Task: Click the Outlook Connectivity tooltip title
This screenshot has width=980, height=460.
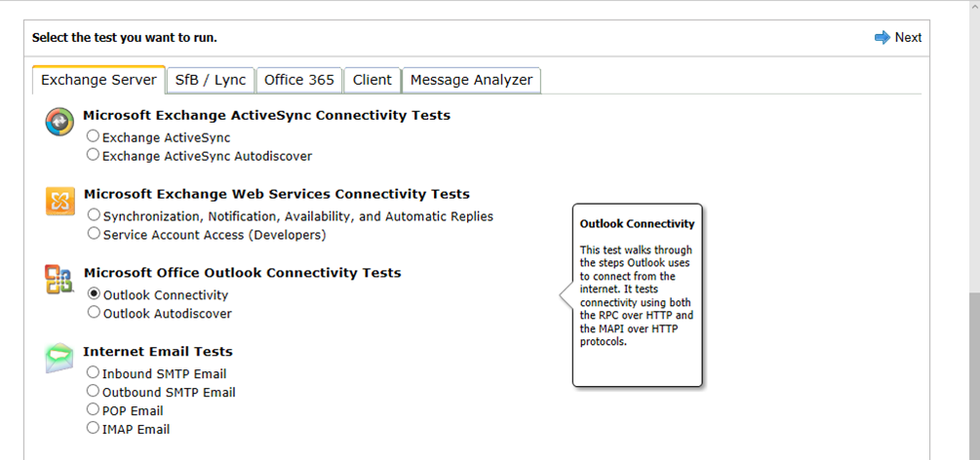Action: click(x=637, y=224)
